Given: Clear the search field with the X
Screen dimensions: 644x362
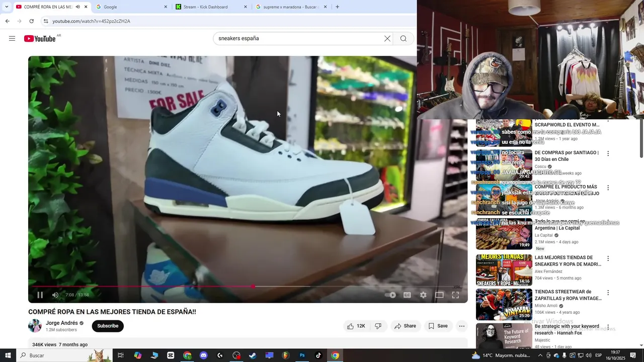Looking at the screenshot, I should click(x=387, y=39).
